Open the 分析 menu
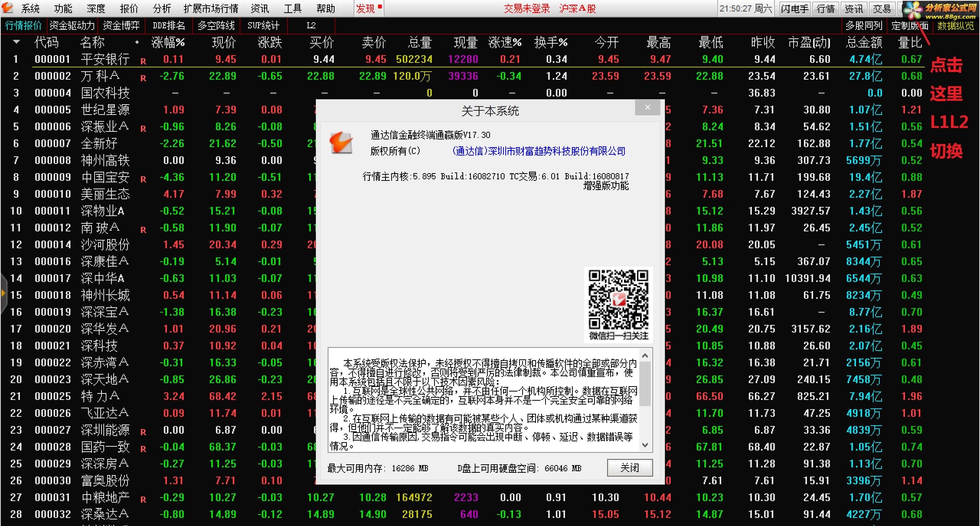This screenshot has width=980, height=526. [162, 8]
